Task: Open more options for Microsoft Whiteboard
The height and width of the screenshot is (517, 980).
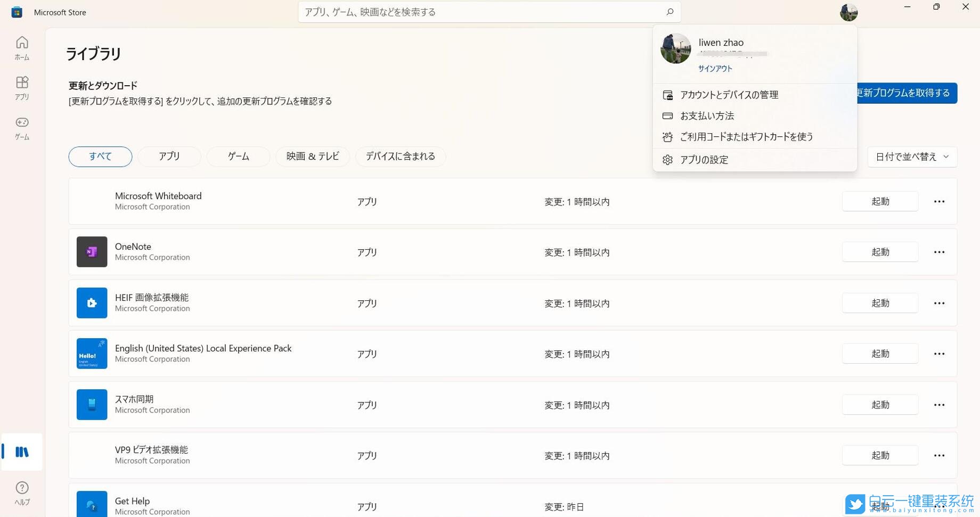Action: pos(939,201)
